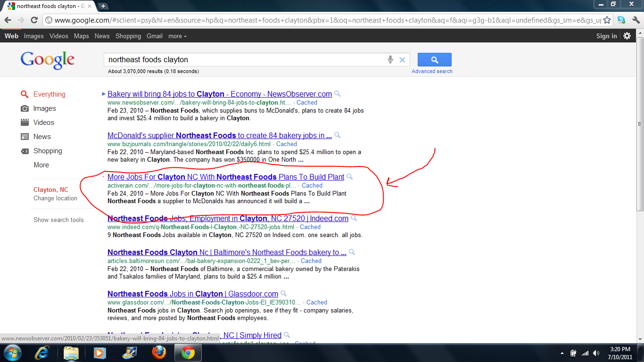Screen dimensions: 644x362
Task: Open Gmail from the top bar
Action: pyautogui.click(x=155, y=36)
